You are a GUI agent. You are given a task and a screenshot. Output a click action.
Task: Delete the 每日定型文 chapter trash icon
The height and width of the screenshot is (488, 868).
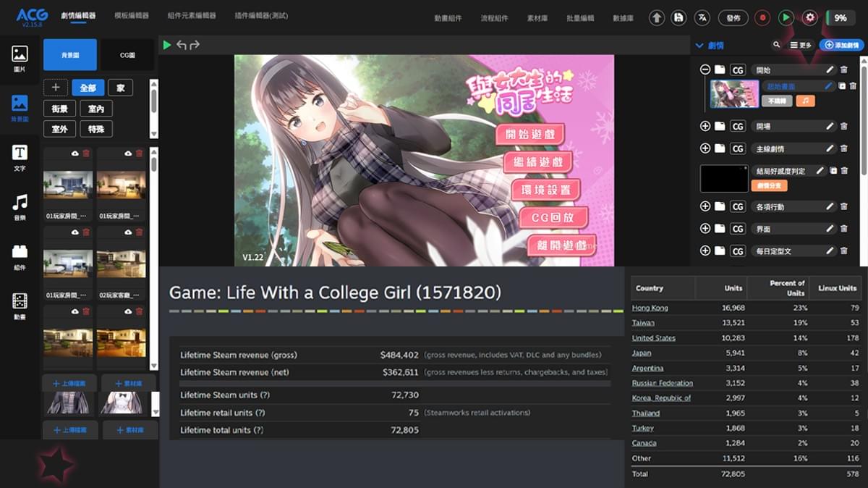click(843, 251)
